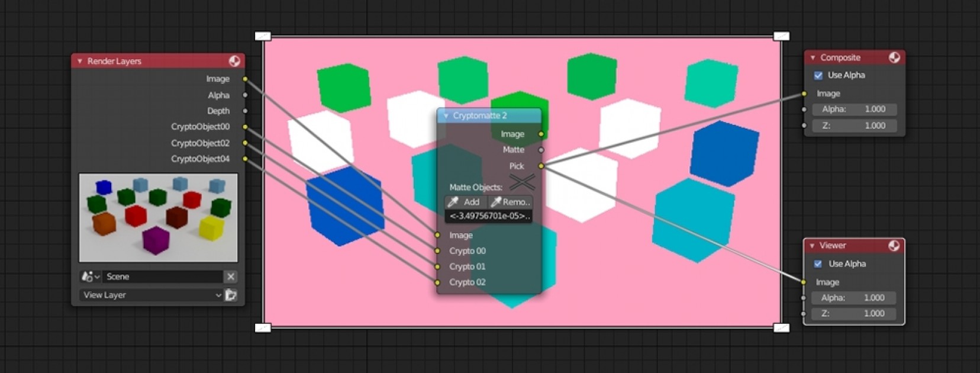Click the render icon beside View Layer
This screenshot has height=373, width=980.
[231, 295]
